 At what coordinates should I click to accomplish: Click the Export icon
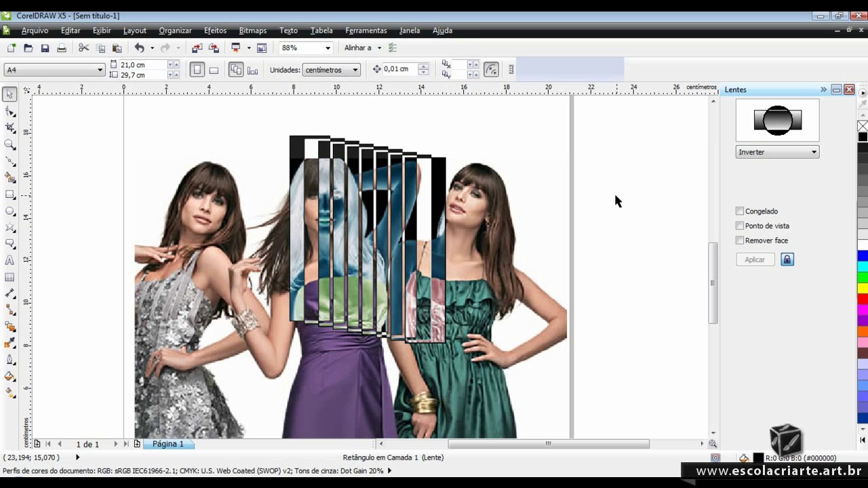214,48
